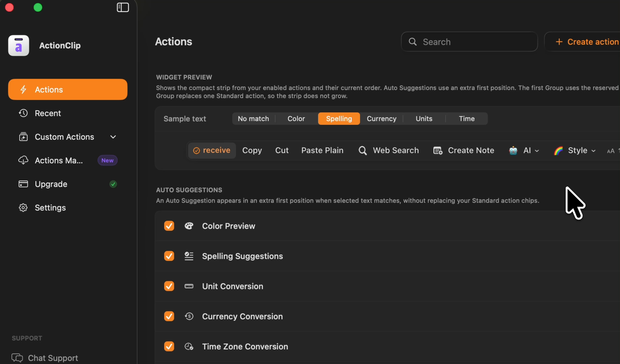Click the Unit Conversion ruler icon
Screen dimensions: 620x364
click(x=189, y=286)
